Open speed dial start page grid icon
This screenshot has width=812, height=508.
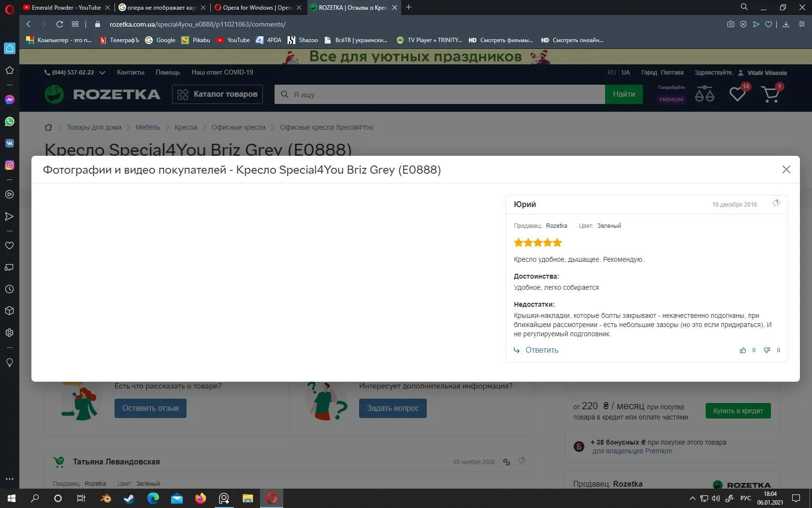75,24
